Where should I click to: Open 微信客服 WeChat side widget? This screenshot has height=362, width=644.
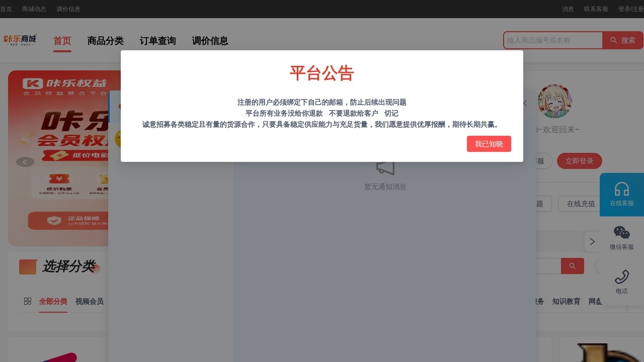point(622,238)
